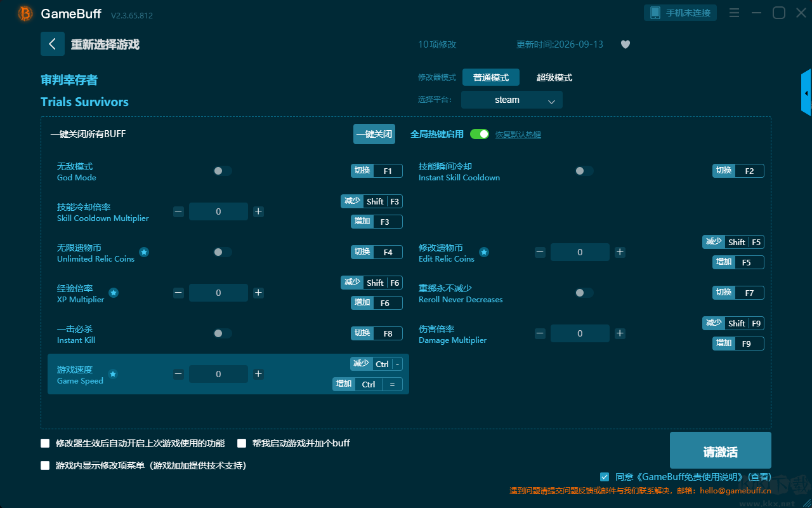Click the star icon beside Game Speed

click(x=113, y=374)
